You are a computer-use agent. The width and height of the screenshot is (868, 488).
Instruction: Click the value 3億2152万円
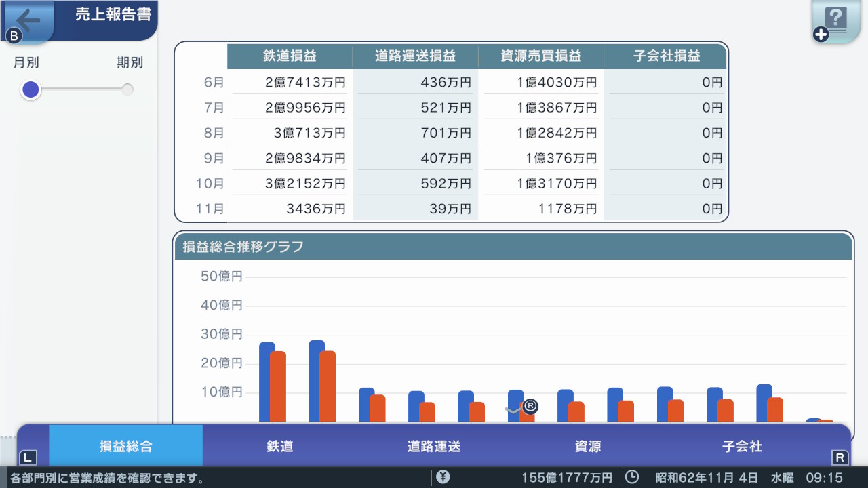(305, 183)
